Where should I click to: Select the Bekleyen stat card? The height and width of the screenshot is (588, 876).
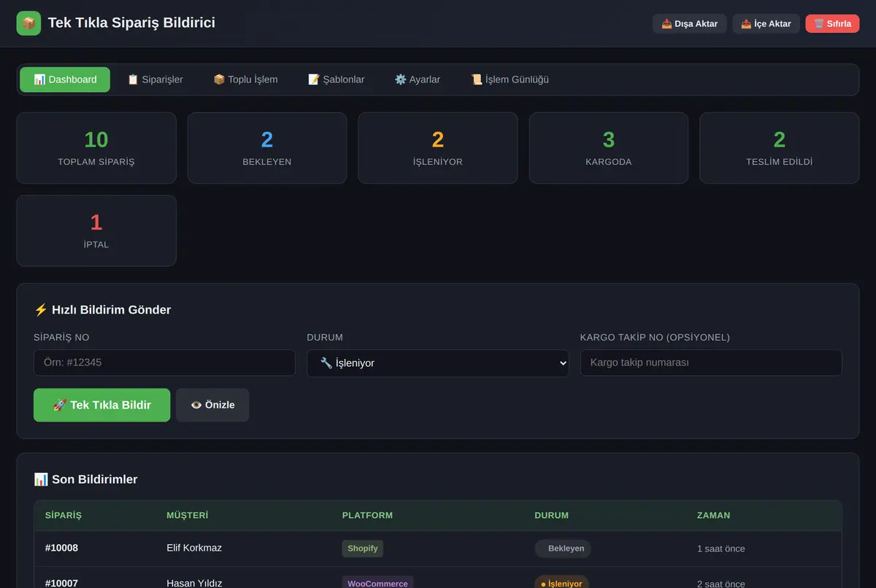(x=267, y=148)
